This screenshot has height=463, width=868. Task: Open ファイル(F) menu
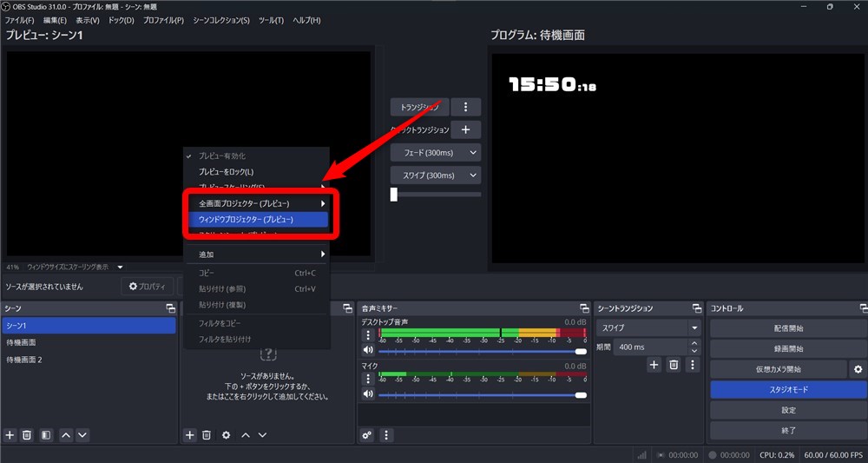click(19, 21)
